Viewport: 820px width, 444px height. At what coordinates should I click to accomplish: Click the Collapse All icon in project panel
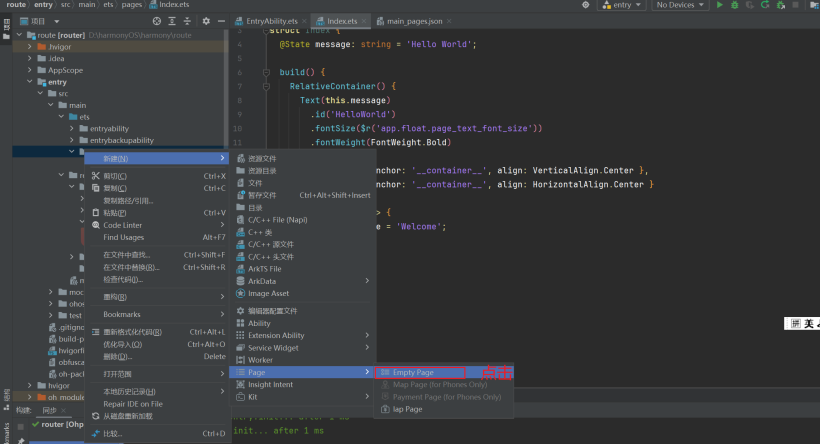tap(187, 21)
